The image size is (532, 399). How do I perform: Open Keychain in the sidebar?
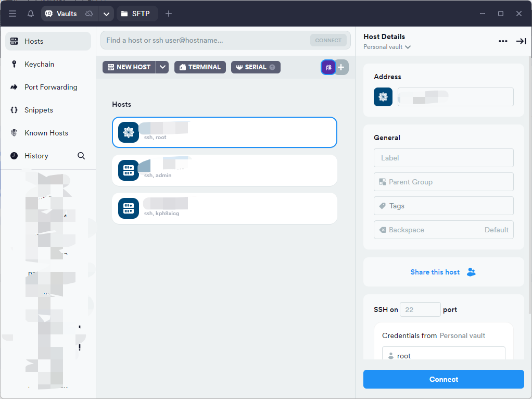click(39, 64)
